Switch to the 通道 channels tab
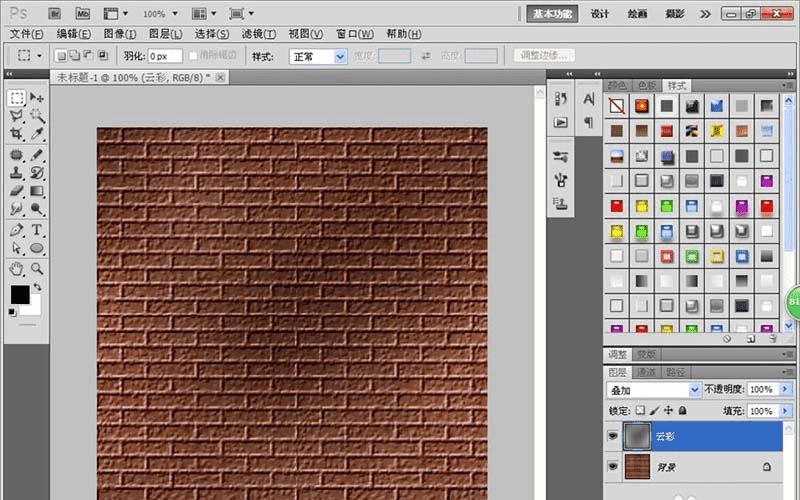This screenshot has height=500, width=800. point(648,370)
